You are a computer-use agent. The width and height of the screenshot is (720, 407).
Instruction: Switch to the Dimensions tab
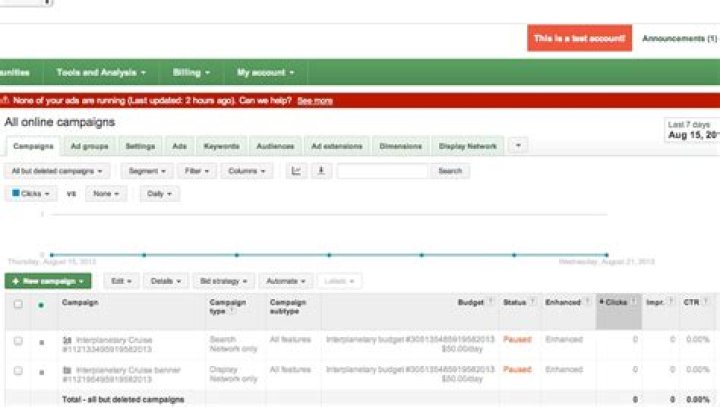click(400, 146)
